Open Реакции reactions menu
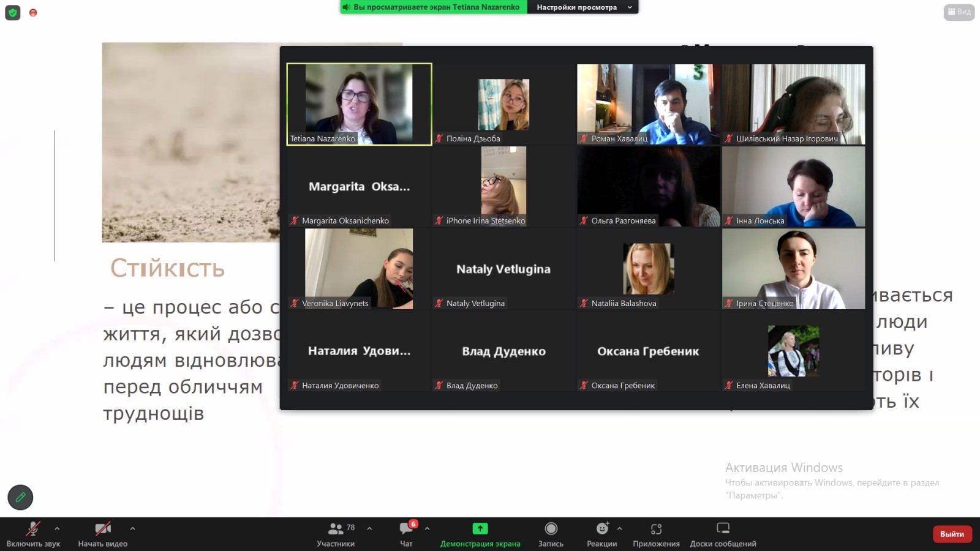Image resolution: width=980 pixels, height=551 pixels. tap(602, 534)
